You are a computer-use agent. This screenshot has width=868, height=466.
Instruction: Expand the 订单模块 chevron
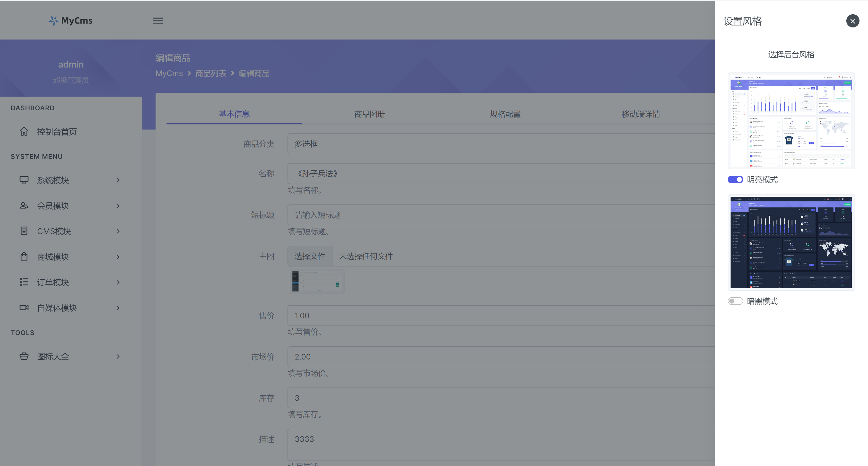(118, 282)
